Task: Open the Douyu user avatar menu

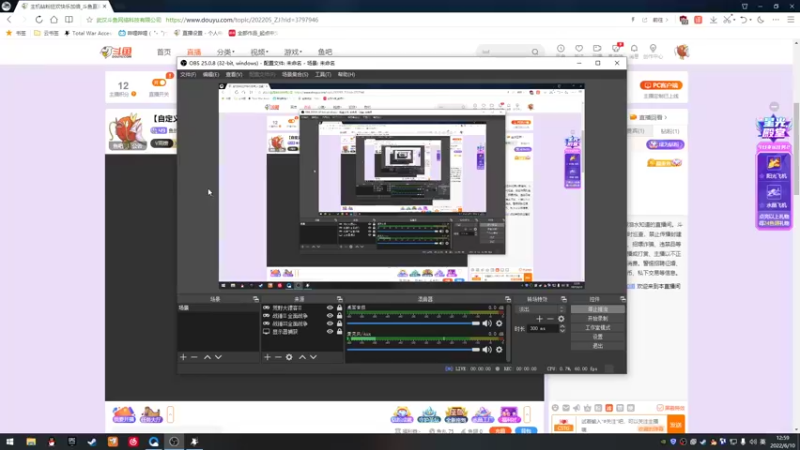Action: (682, 51)
